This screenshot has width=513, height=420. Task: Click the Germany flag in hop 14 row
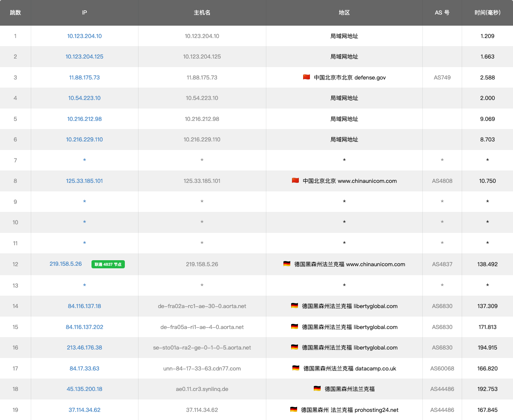[295, 306]
